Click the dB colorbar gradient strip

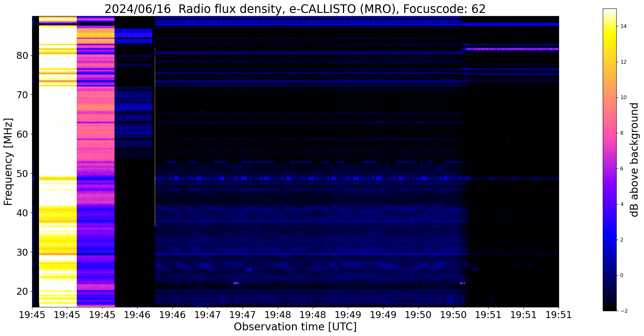click(610, 160)
